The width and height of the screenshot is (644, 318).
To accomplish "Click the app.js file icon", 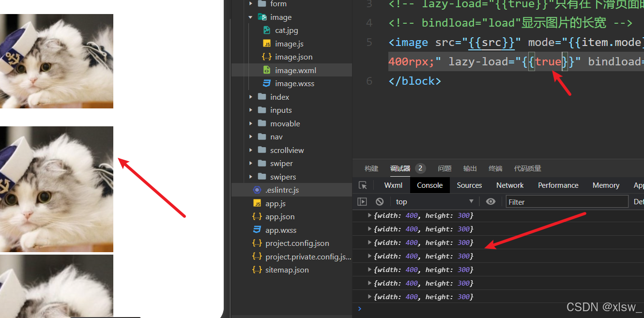I will tap(257, 203).
